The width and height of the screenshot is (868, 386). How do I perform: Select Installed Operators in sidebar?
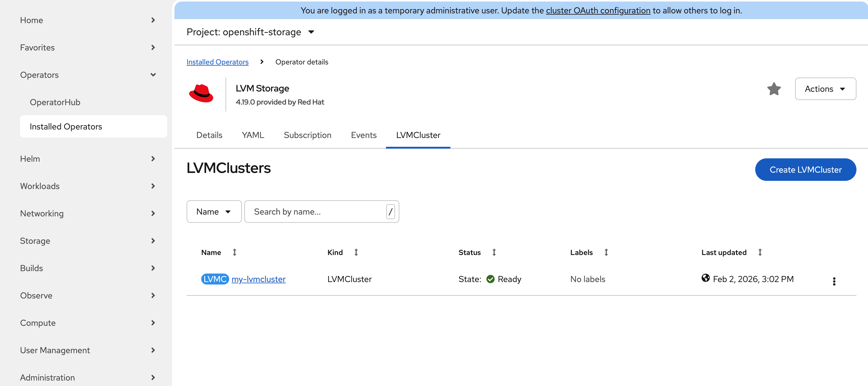click(x=93, y=126)
